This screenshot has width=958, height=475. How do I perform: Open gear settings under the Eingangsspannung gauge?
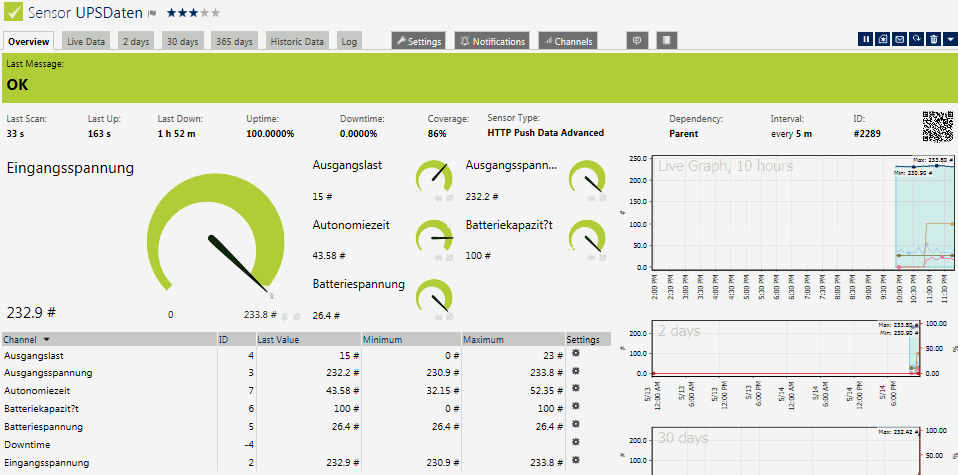(297, 317)
